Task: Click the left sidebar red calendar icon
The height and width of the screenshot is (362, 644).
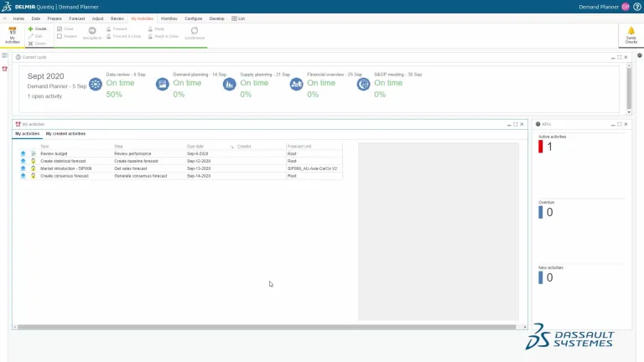Action: click(4, 69)
